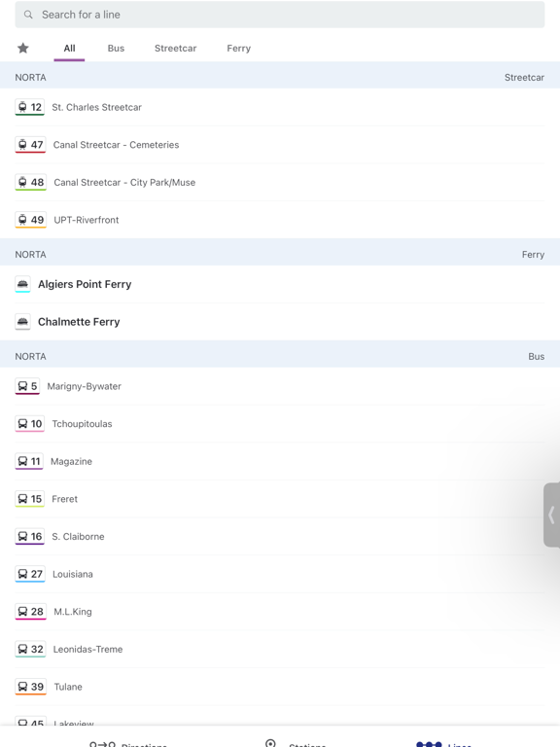The image size is (560, 747).
Task: Open Chalmette Ferry line
Action: [x=280, y=322]
